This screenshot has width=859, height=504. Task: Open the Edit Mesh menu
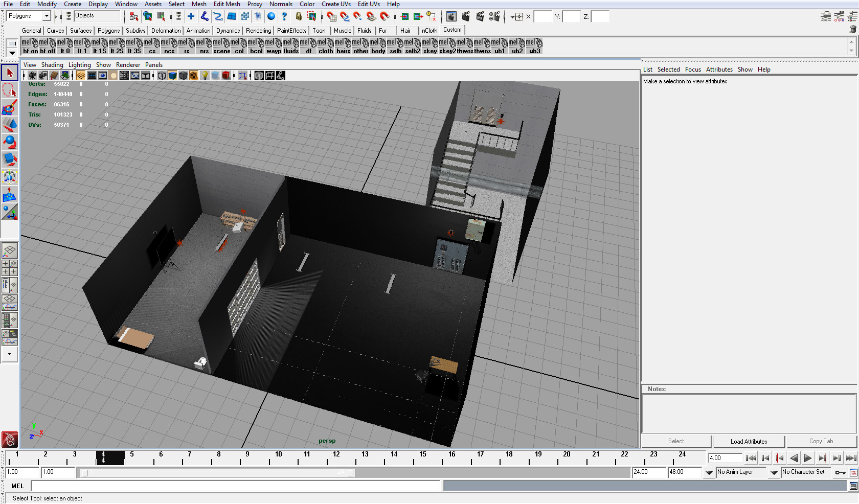pos(227,4)
